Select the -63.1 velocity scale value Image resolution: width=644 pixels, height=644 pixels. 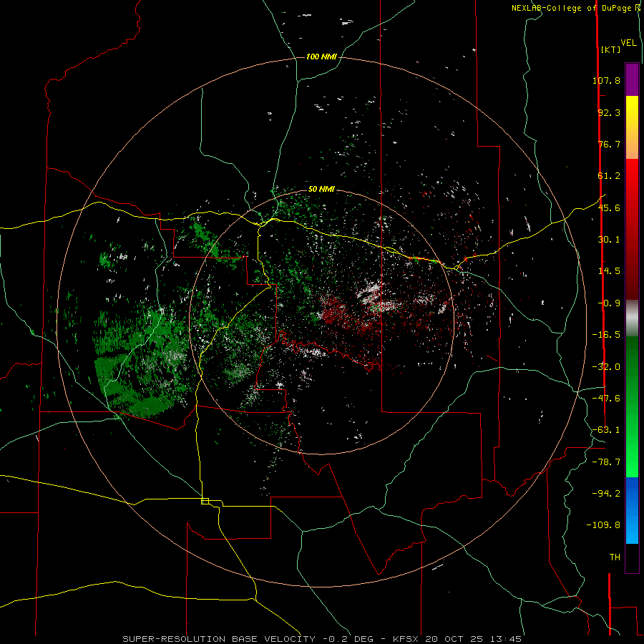[606, 430]
